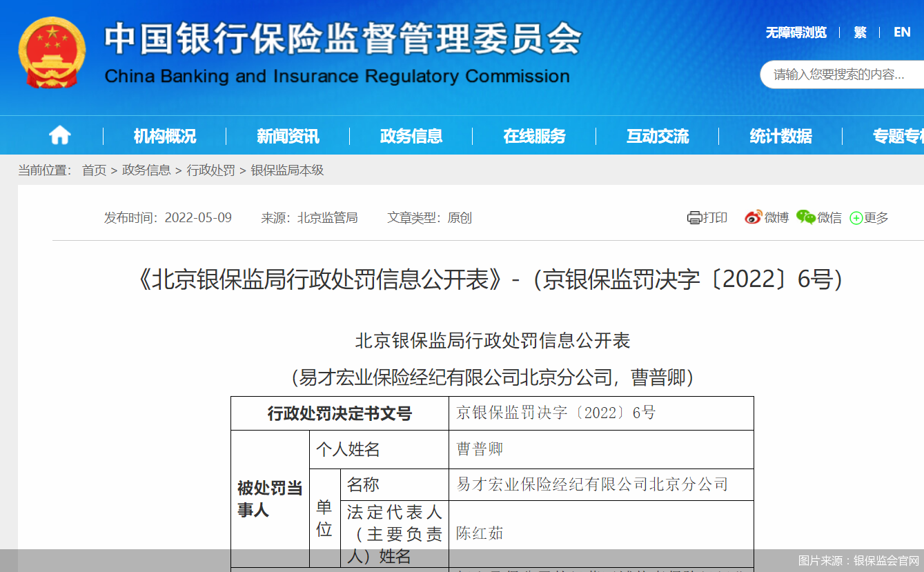Open the 互动交流 menu
Viewport: 924px width, 572px height.
[x=657, y=135]
